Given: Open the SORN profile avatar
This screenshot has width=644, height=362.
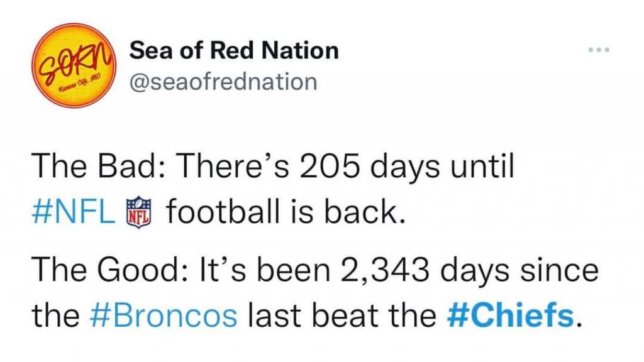Looking at the screenshot, I should 74,65.
